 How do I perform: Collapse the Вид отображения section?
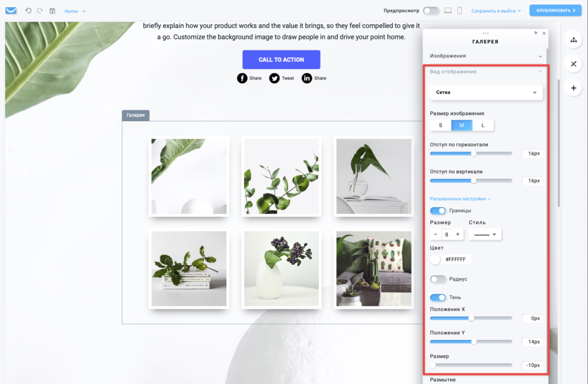click(485, 72)
